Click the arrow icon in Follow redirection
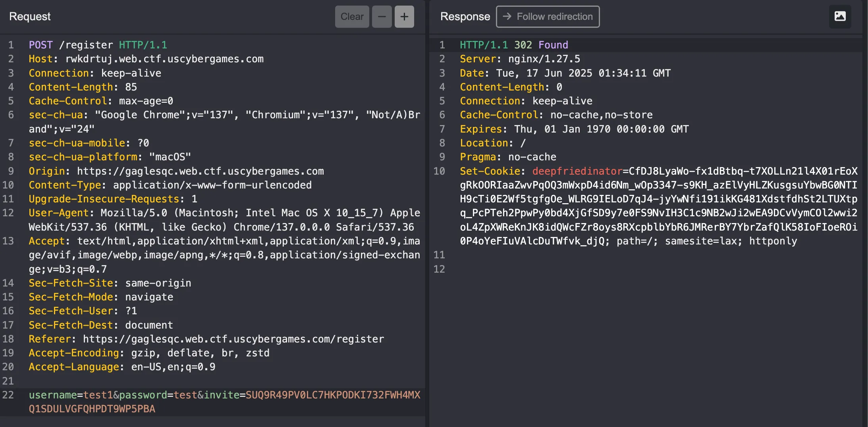The image size is (868, 427). point(507,16)
